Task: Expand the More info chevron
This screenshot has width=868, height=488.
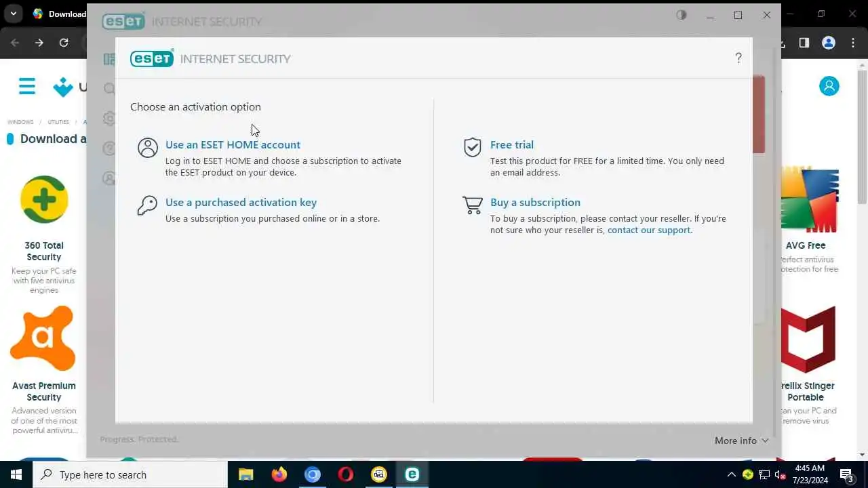Action: click(765, 441)
